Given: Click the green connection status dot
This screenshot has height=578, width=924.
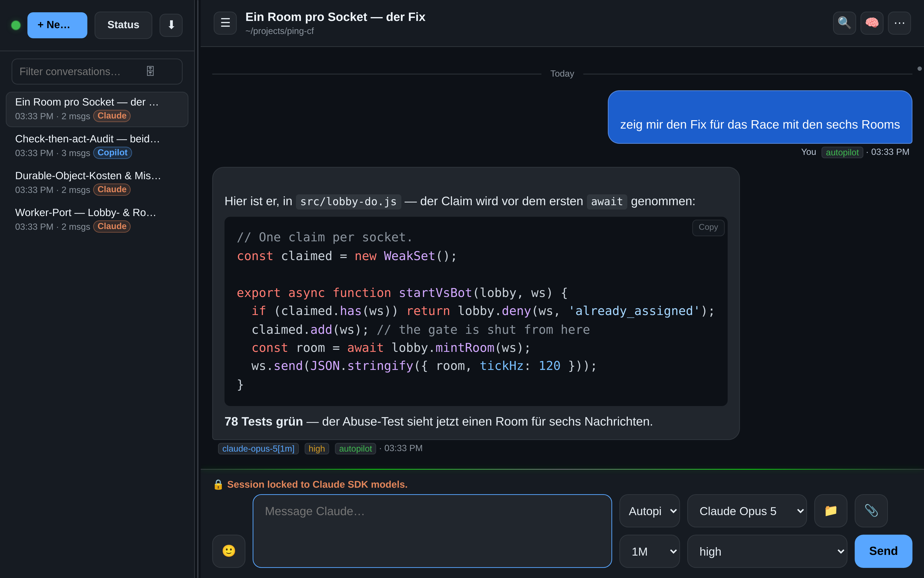Looking at the screenshot, I should (x=16, y=25).
